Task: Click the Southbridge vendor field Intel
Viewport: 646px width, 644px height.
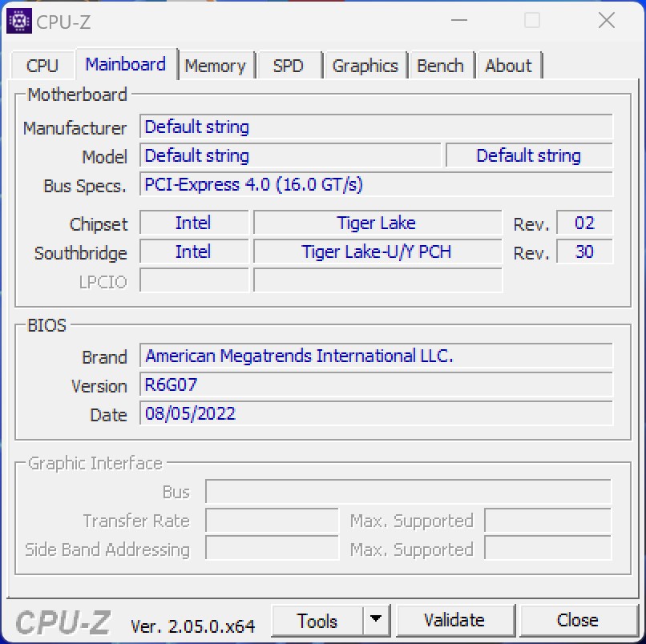Action: [x=194, y=252]
